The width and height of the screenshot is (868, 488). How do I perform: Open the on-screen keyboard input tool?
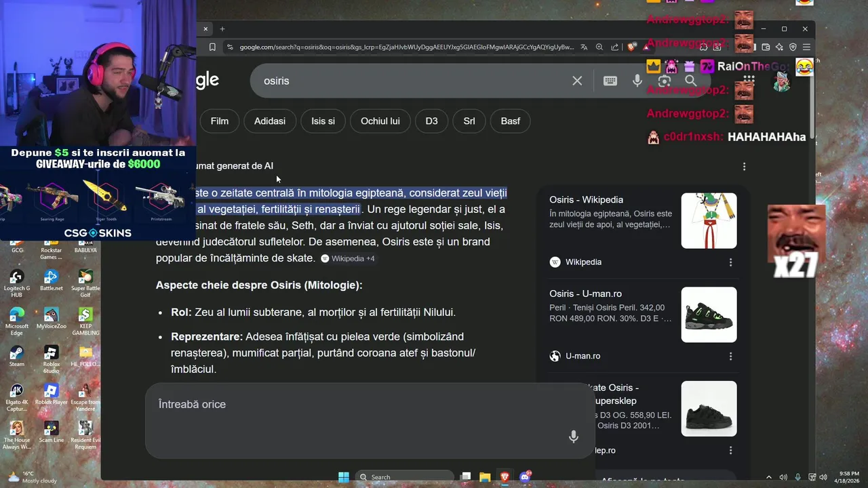(610, 81)
